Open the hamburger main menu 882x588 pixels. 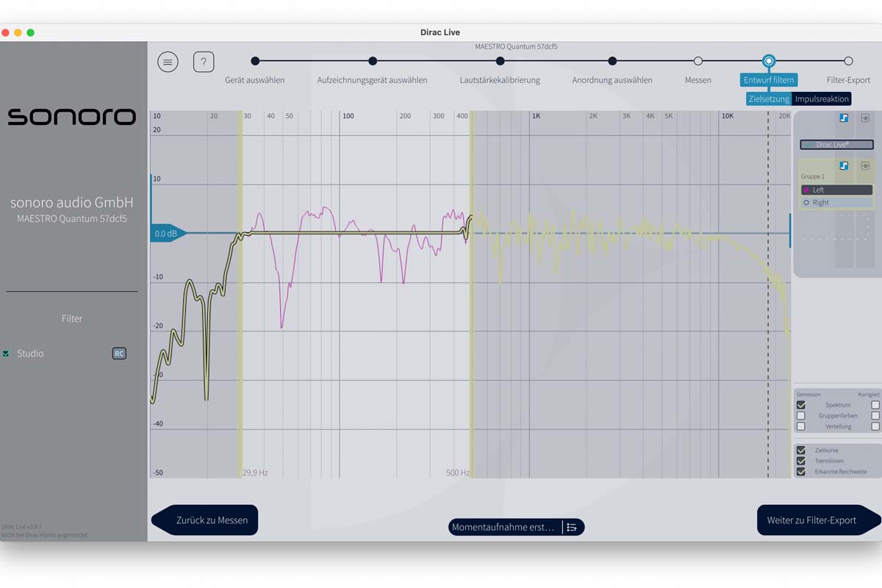tap(168, 62)
